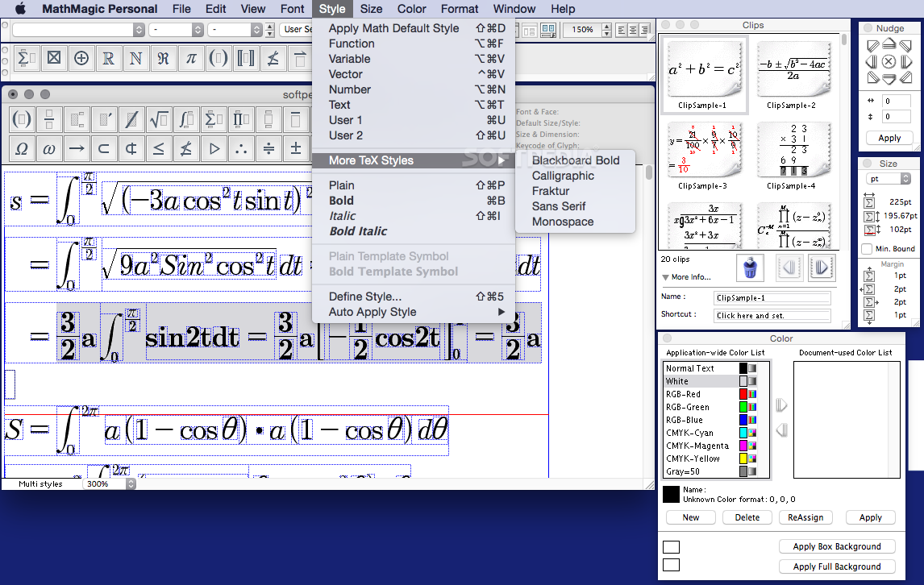Expand the Auto Apply Style submenu

[413, 312]
